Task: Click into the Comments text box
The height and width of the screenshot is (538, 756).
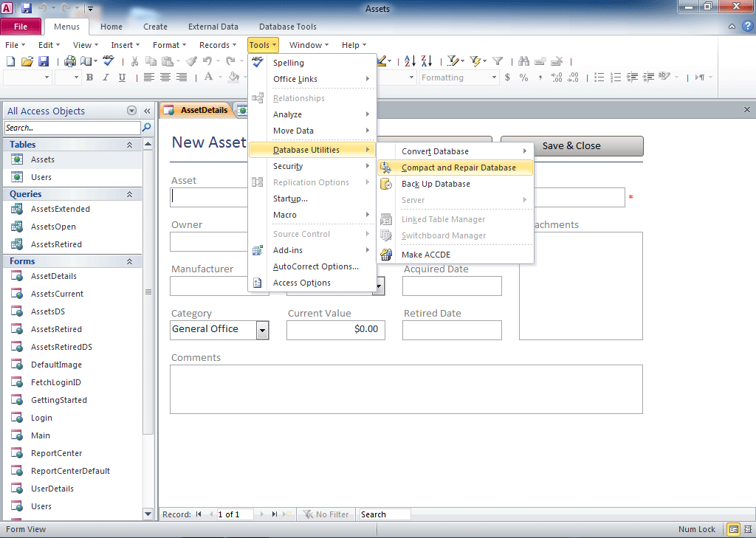Action: click(x=406, y=389)
